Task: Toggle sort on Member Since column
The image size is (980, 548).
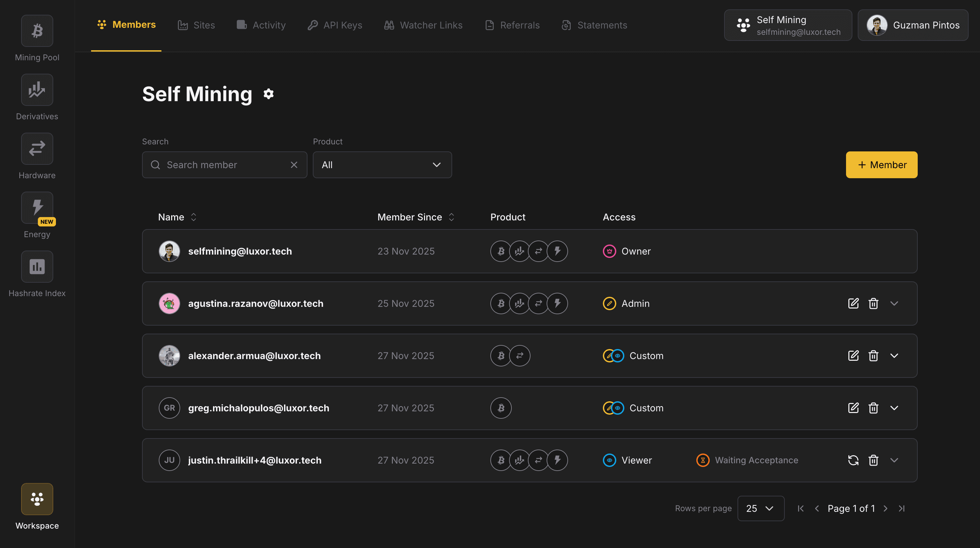Action: pos(451,217)
